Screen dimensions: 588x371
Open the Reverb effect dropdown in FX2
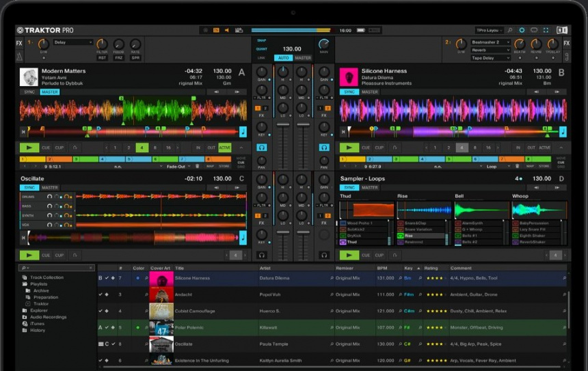tap(490, 50)
